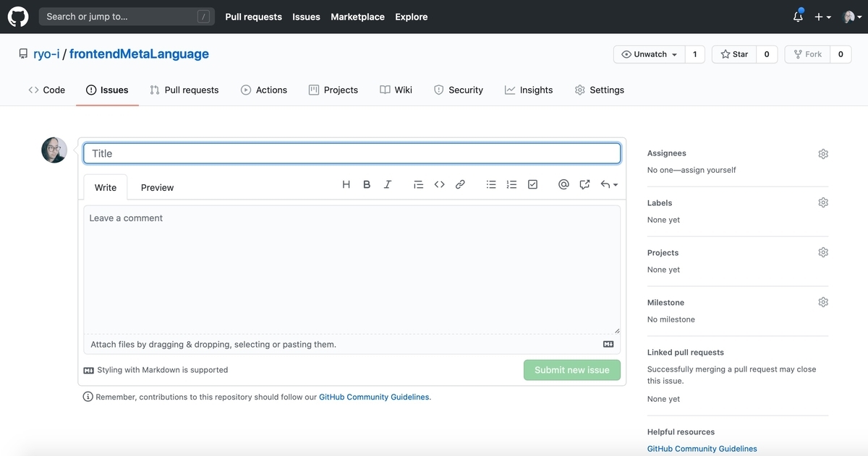Insert a task list

(532, 185)
